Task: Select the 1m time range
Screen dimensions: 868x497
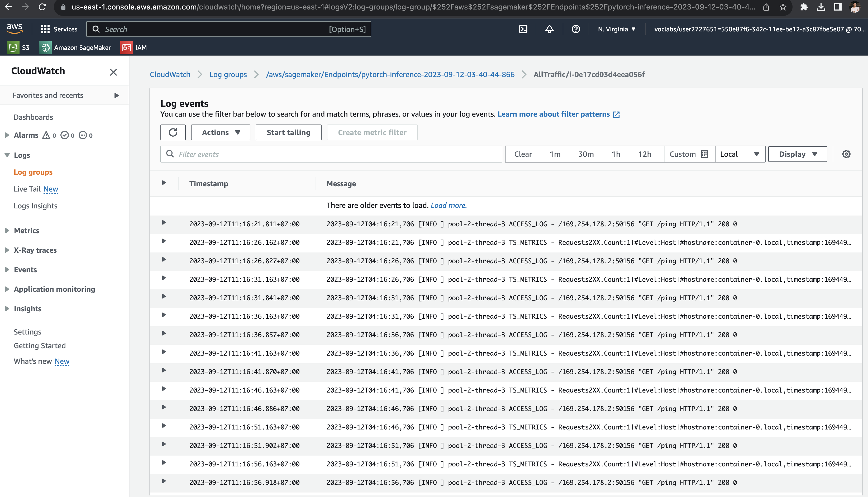Action: point(555,154)
